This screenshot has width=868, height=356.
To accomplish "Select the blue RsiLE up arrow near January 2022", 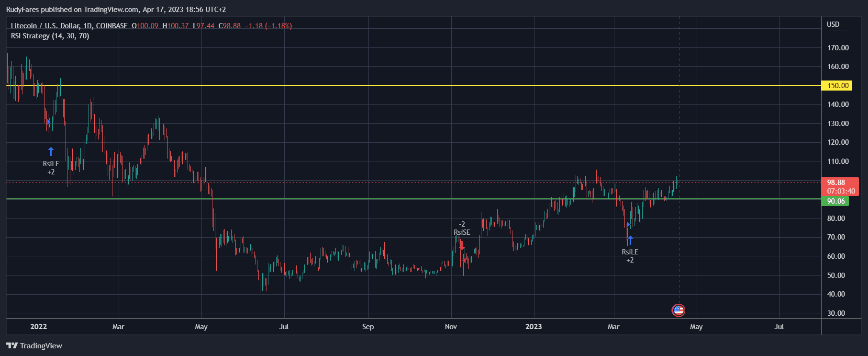I will 51,151.
